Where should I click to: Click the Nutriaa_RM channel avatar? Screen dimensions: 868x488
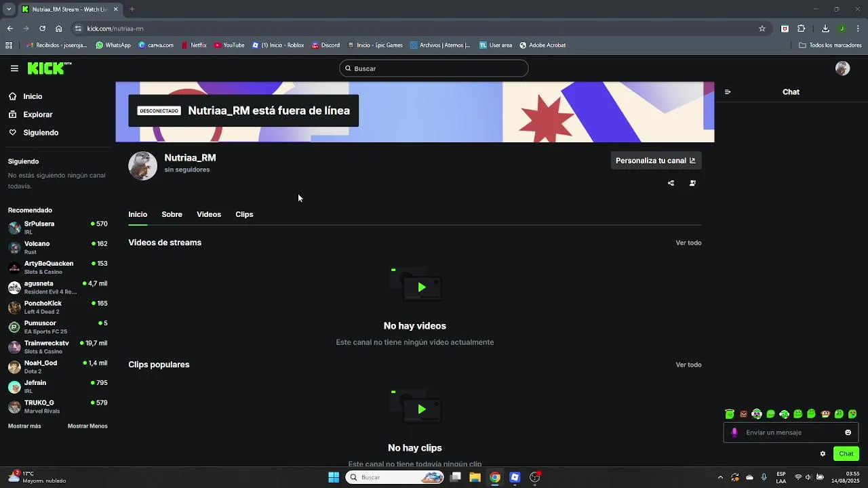142,165
